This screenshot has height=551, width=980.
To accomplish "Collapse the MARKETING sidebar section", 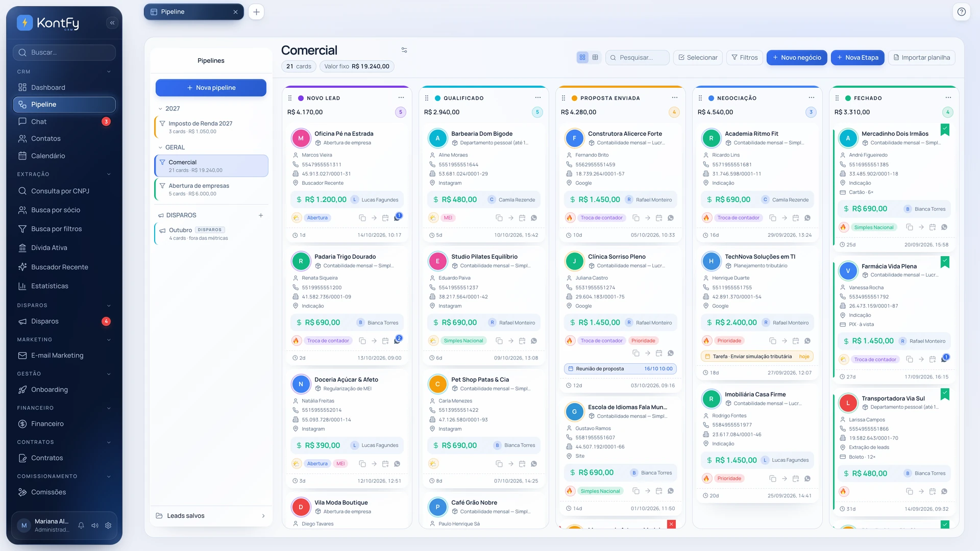I will pos(109,340).
